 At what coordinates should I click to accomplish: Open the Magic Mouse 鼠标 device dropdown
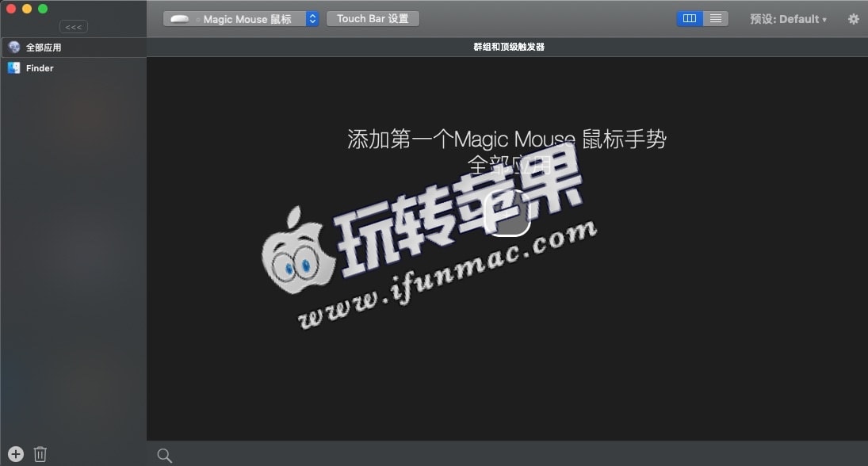241,19
